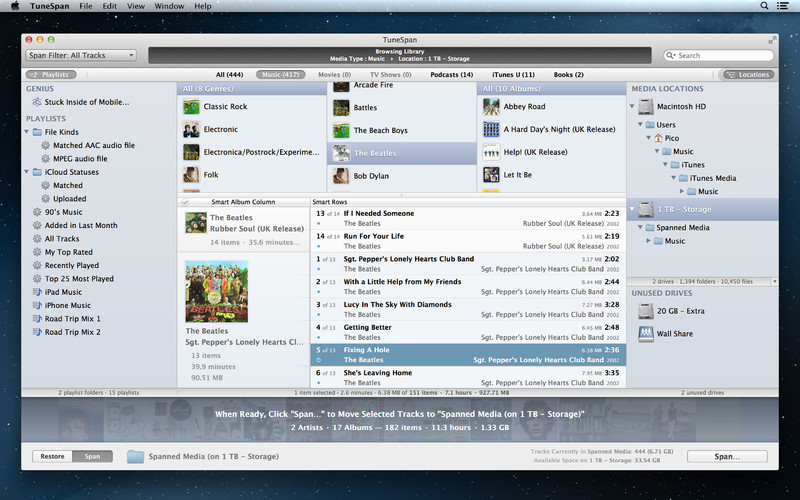Switch to Restore mode

click(x=53, y=456)
